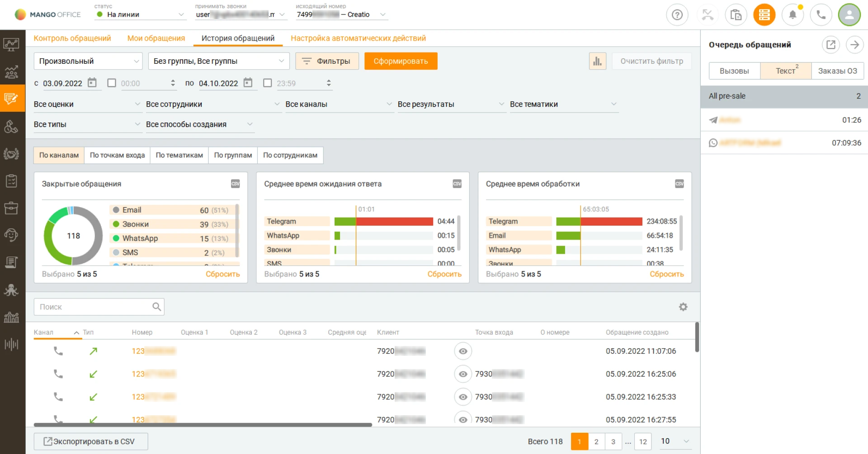Image resolution: width=868 pixels, height=454 pixels.
Task: View details for 05.09.2022 16:25:06 row
Action: (463, 374)
